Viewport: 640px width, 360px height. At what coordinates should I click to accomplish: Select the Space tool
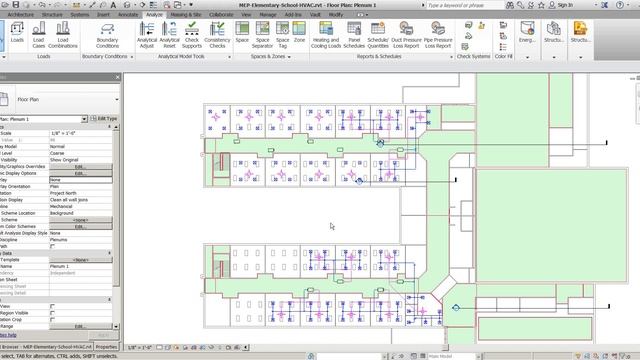pyautogui.click(x=242, y=33)
